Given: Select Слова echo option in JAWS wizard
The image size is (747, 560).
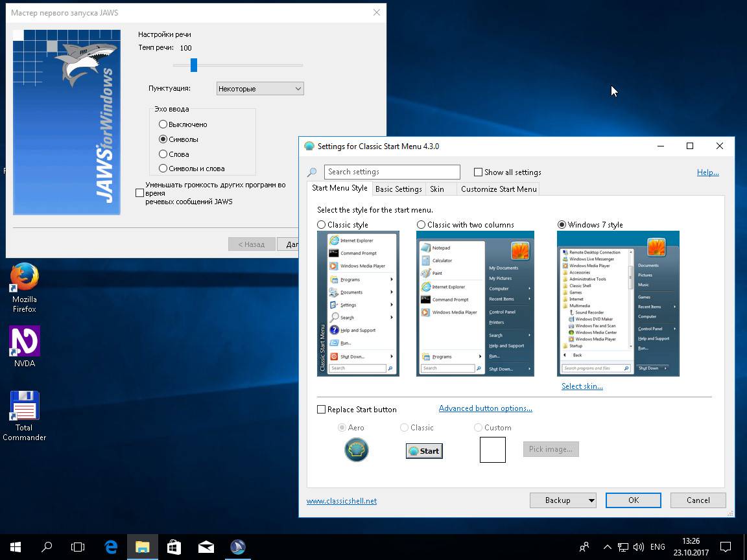Looking at the screenshot, I should pos(163,154).
